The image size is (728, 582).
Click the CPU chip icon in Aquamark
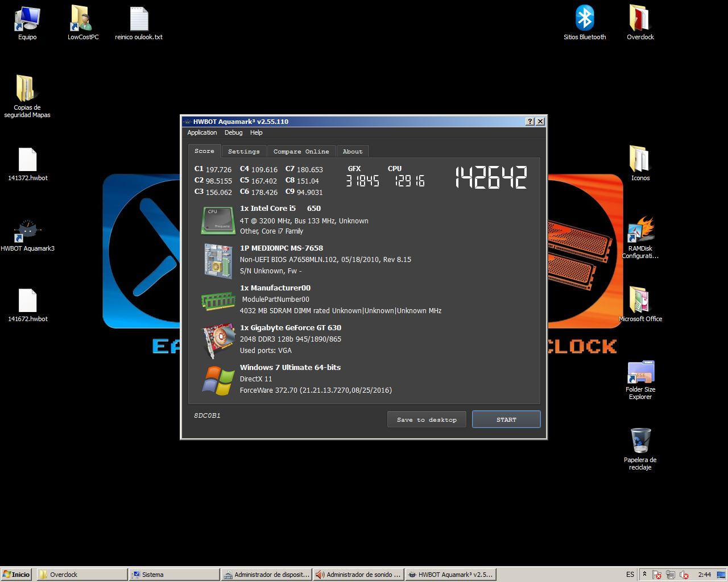pos(218,221)
